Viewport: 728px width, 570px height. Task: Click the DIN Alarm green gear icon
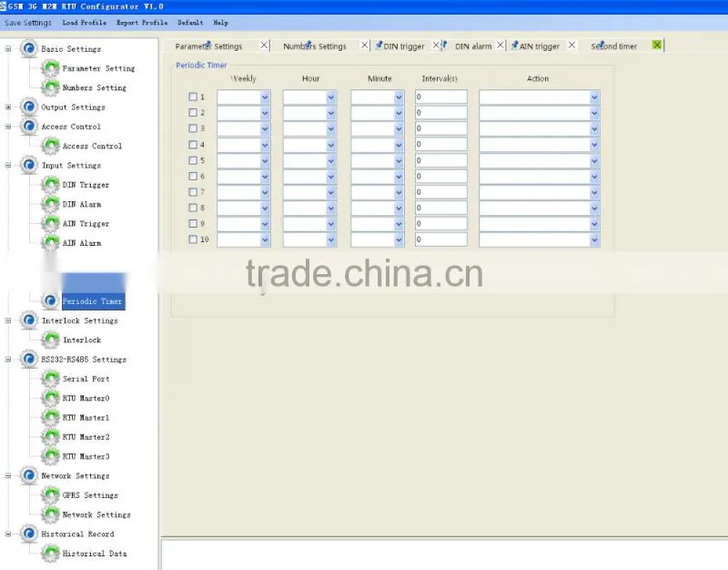[x=50, y=204]
